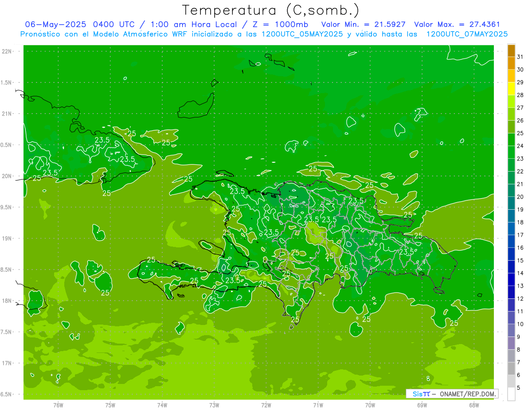The width and height of the screenshot is (532, 411).
Task: Click the '76W' longitude axis label
Action: coord(58,405)
